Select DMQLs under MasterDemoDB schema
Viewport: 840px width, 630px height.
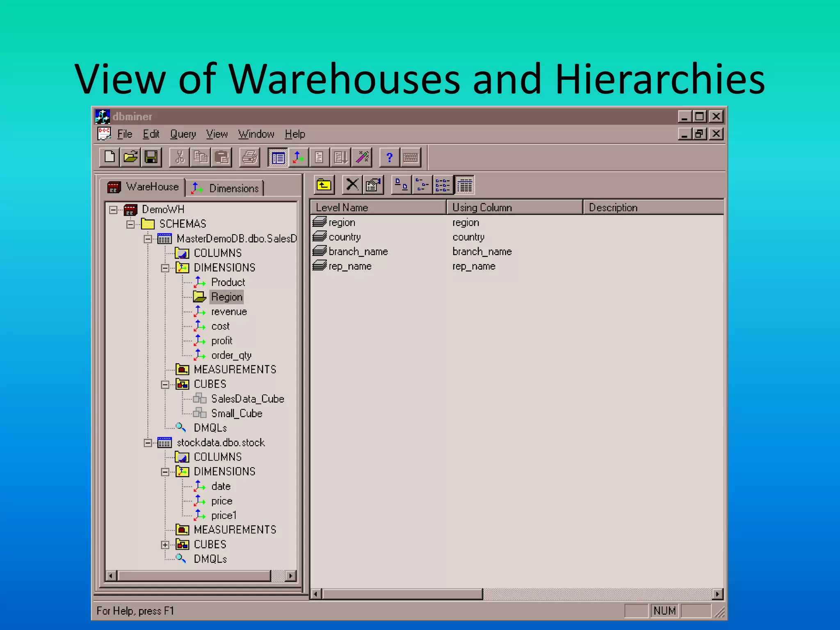coord(210,428)
